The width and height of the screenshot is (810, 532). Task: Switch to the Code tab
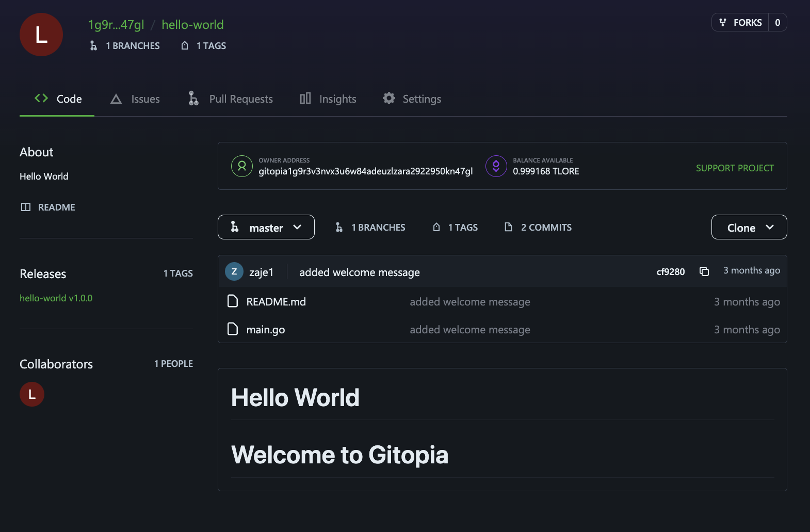pyautogui.click(x=57, y=99)
